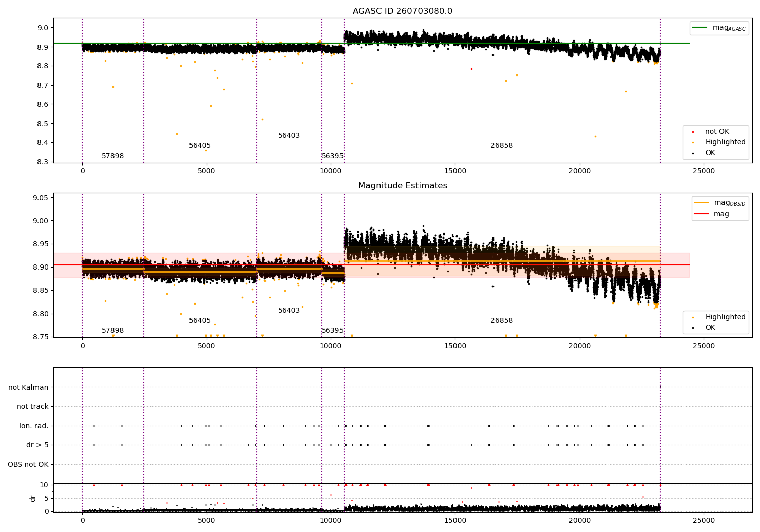Click OBSID label 56403 in Magnitude Estimates plot
This screenshot has width=760, height=532.
[289, 311]
